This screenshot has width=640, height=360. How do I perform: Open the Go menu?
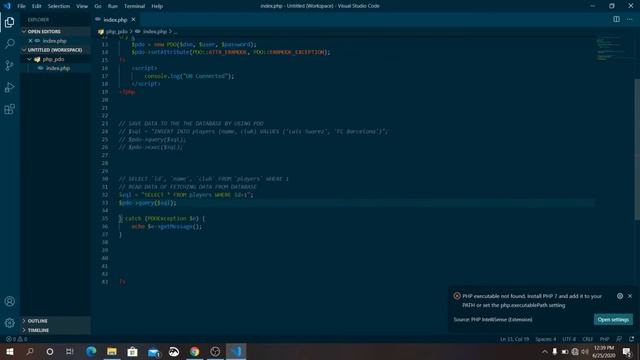[98, 6]
